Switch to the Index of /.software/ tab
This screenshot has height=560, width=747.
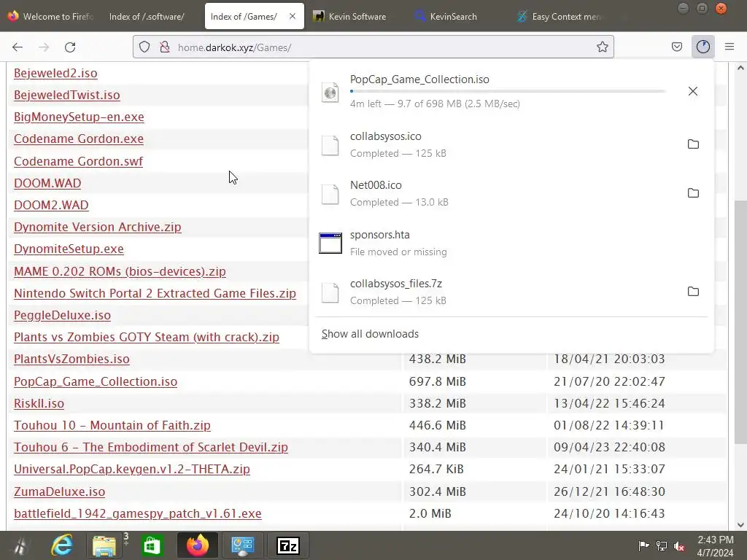click(147, 17)
